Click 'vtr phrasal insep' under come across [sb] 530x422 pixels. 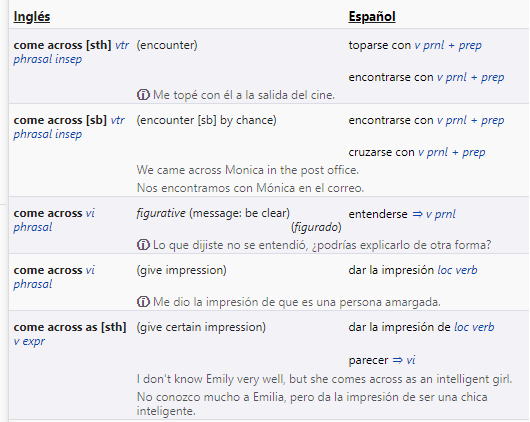pos(69,127)
